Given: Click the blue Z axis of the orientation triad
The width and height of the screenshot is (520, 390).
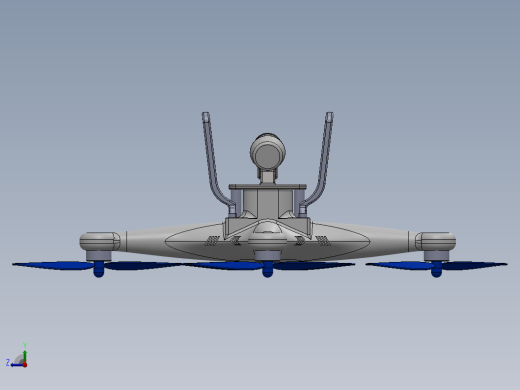Looking at the screenshot, I should tap(17, 365).
